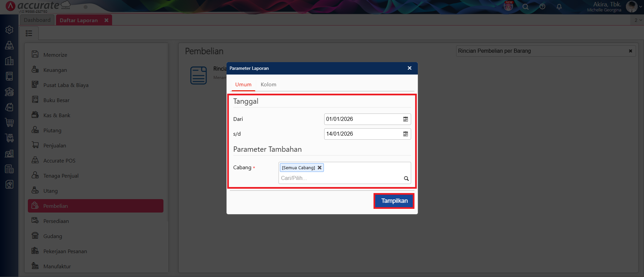Click search icon in Cabang field
Viewport: 644px width, 277px height.
click(x=406, y=179)
